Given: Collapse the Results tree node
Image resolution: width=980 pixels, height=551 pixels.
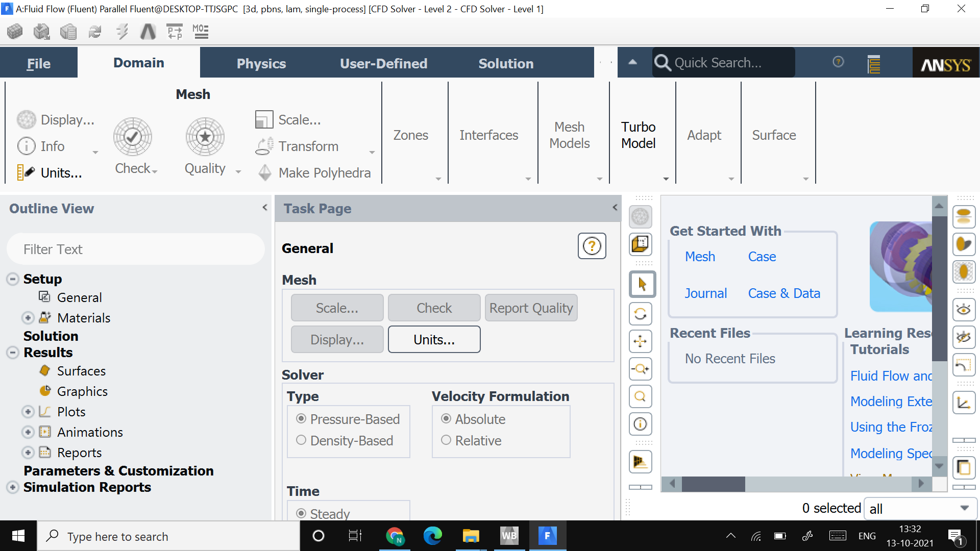Looking at the screenshot, I should (13, 353).
